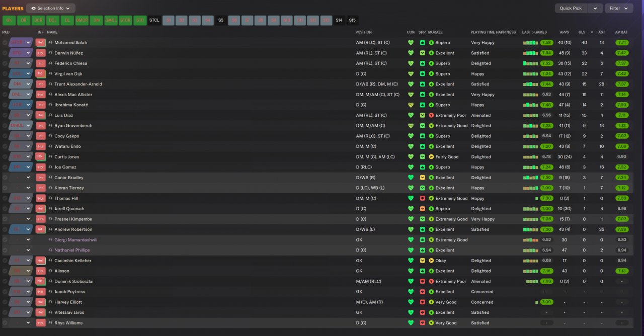Click Mohamed Salah's 7.71 average rating badge
The image size is (644, 336).
(622, 43)
